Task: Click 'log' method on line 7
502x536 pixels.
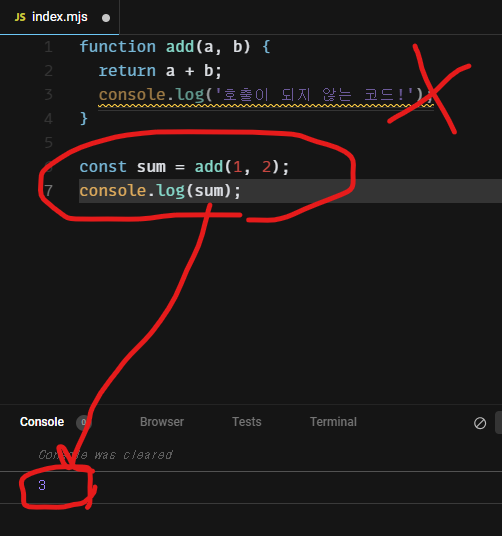Action: [x=171, y=191]
